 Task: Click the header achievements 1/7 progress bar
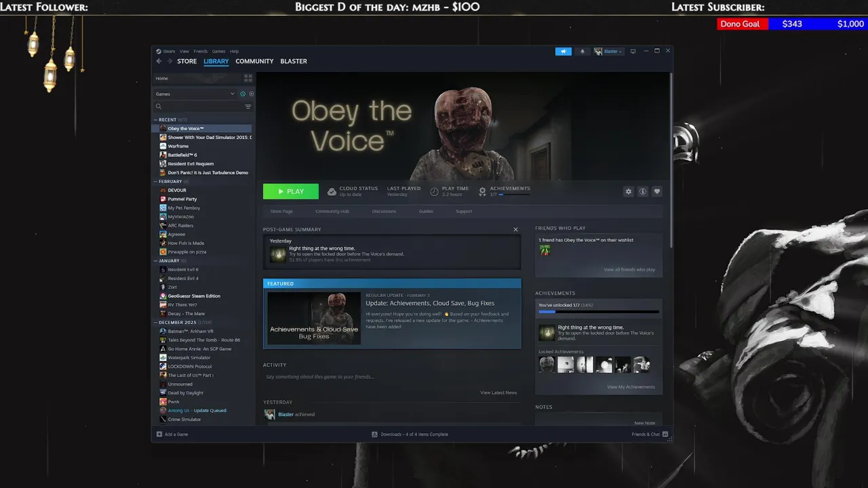click(x=515, y=195)
